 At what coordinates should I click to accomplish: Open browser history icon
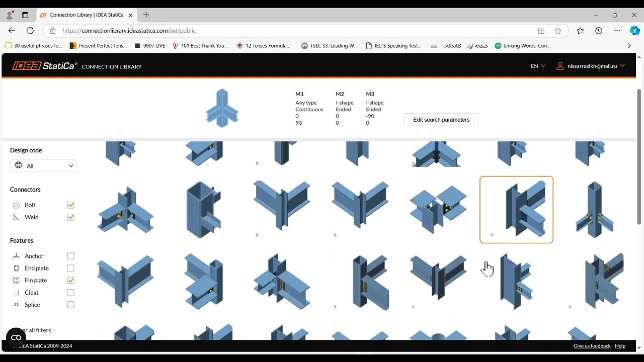[x=599, y=31]
